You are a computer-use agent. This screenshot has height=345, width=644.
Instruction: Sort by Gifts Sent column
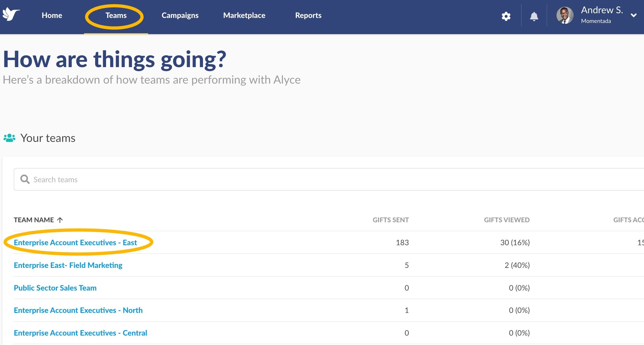point(391,220)
